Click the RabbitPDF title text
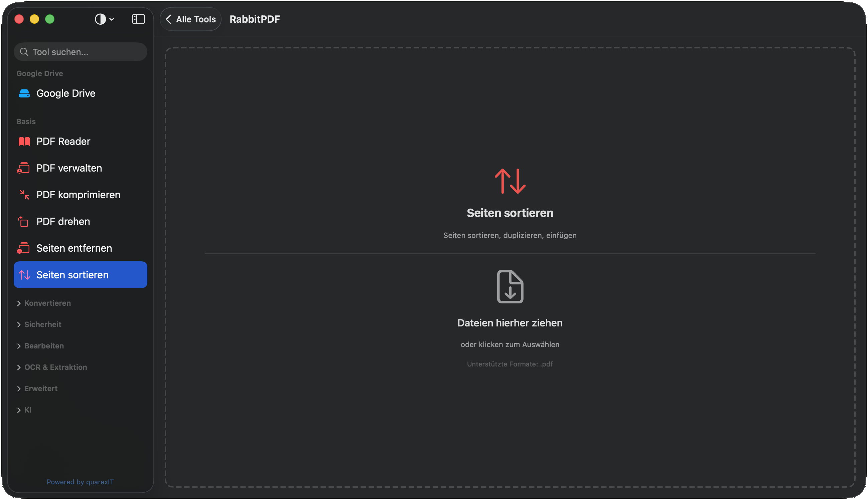The width and height of the screenshot is (868, 500). pyautogui.click(x=255, y=19)
